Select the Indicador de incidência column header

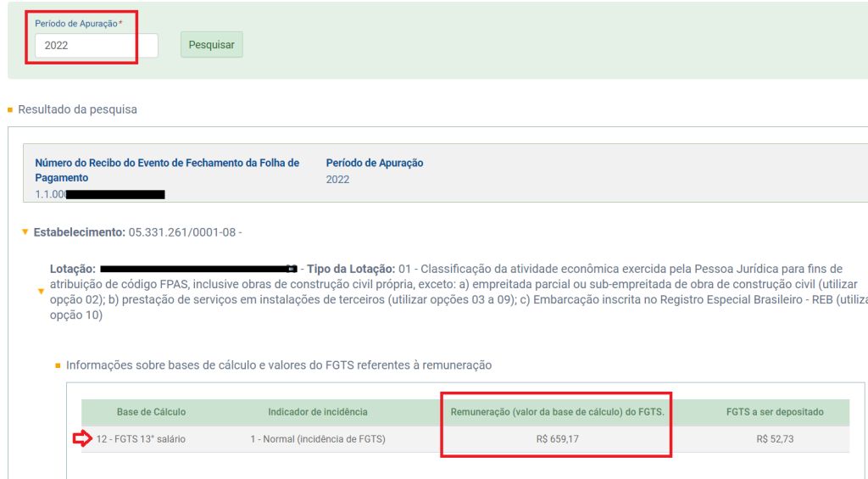(x=318, y=412)
